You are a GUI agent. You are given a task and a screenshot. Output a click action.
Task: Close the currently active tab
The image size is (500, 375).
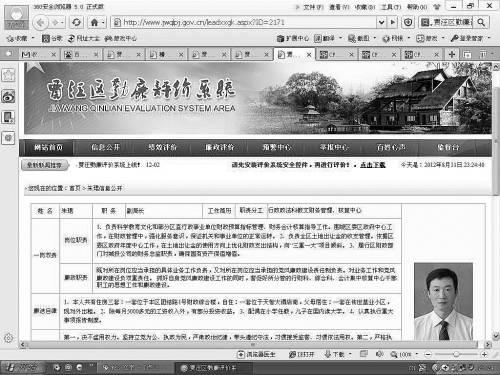click(309, 54)
